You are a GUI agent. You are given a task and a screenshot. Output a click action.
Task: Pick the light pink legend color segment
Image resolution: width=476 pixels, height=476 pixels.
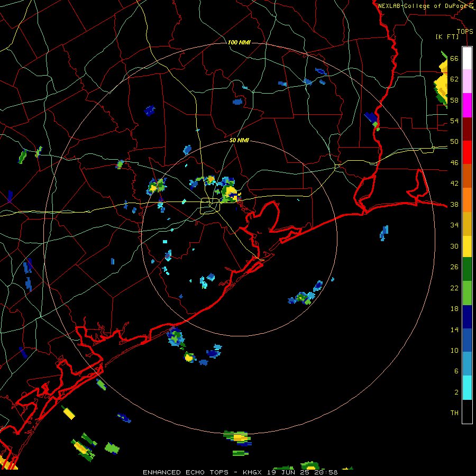[467, 81]
